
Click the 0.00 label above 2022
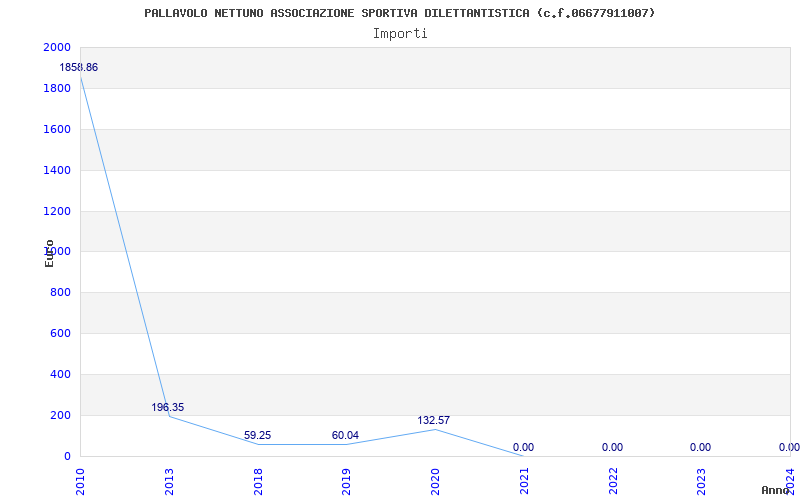pyautogui.click(x=612, y=447)
